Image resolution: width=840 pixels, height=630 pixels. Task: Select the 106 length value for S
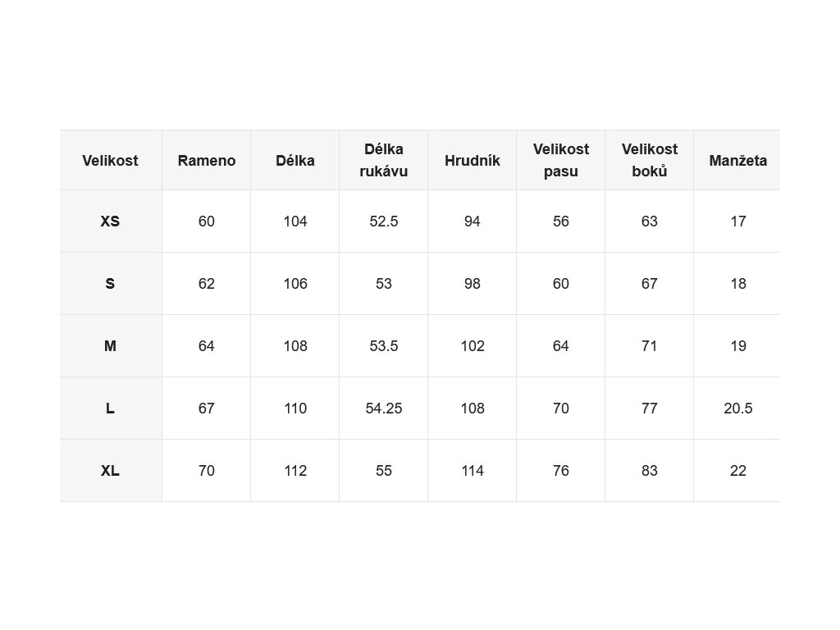point(295,283)
